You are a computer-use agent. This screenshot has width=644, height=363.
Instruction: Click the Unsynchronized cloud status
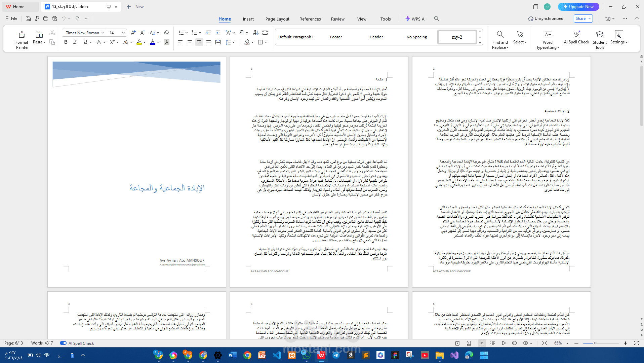coord(546,19)
